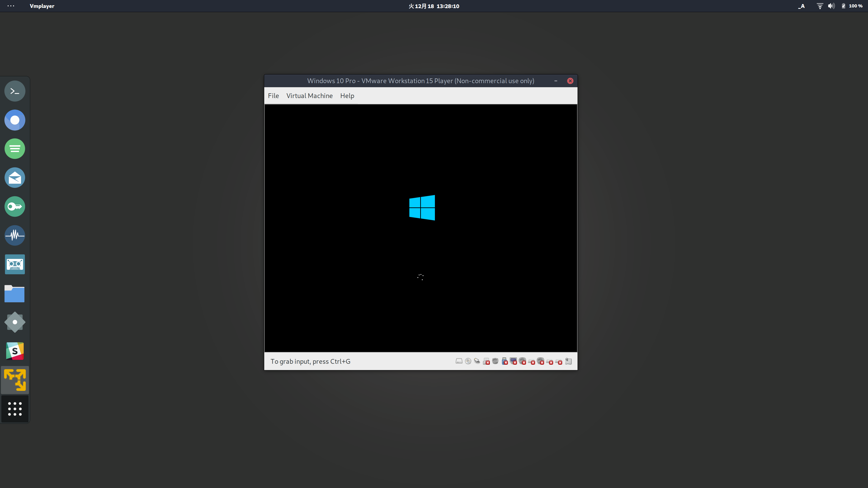Show all applications grid
868x488 pixels.
click(x=15, y=409)
